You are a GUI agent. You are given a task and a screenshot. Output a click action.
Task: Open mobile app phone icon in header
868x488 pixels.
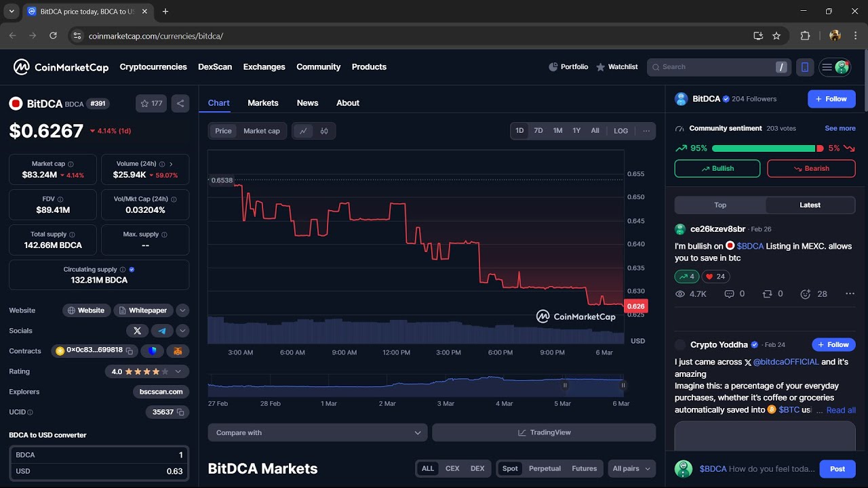pyautogui.click(x=805, y=67)
